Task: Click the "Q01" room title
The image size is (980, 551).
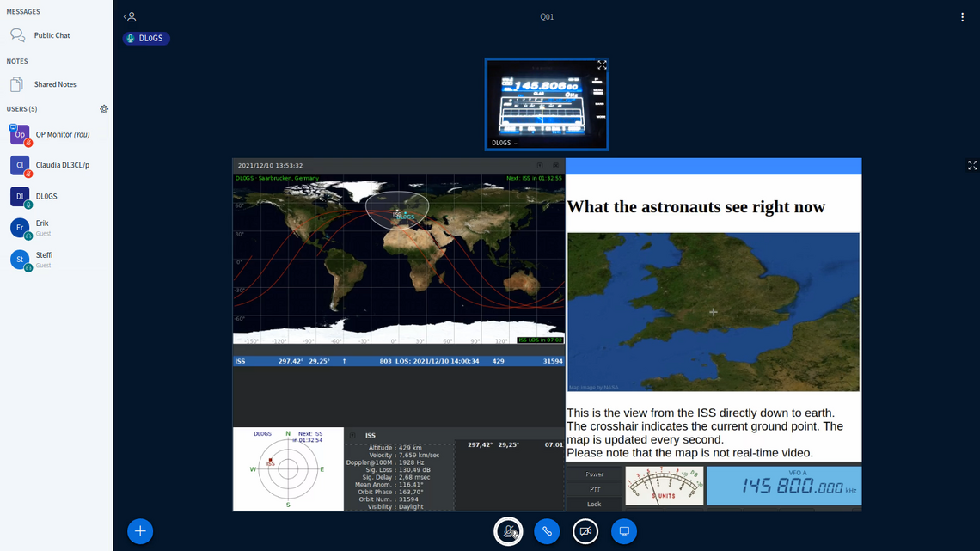Action: [547, 17]
